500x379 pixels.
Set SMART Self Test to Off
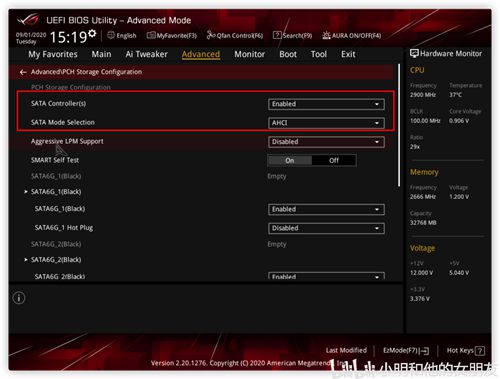pyautogui.click(x=334, y=160)
